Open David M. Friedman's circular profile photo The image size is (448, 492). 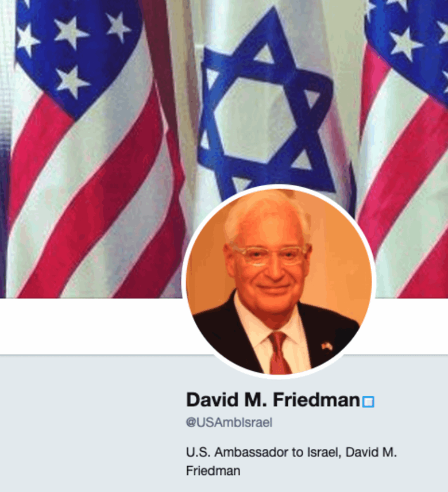pos(279,282)
